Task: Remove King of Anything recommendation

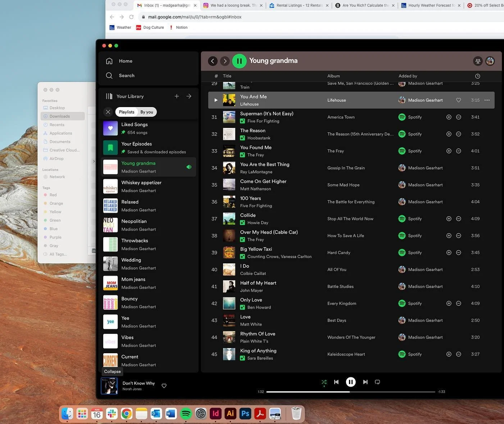Action: 459,354
